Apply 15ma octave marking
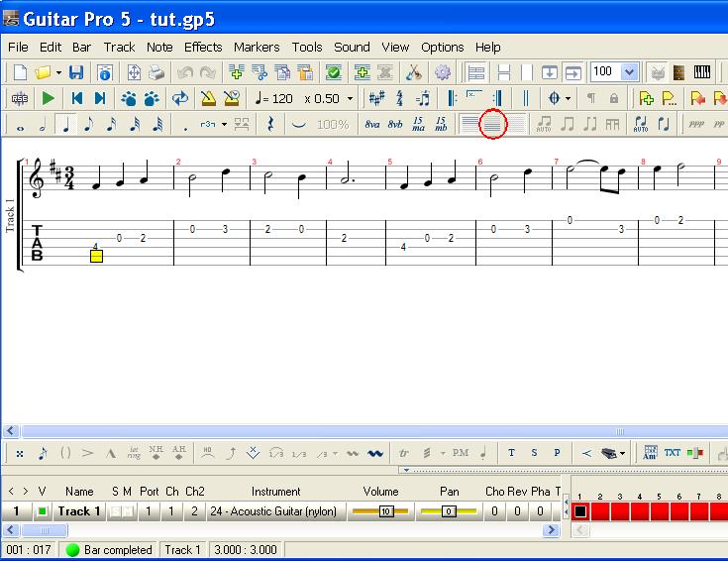 point(418,124)
